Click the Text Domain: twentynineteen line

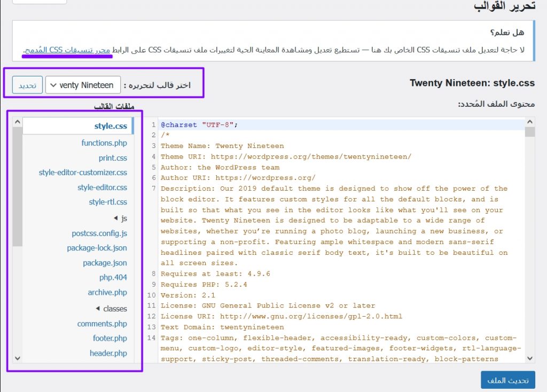[x=222, y=327]
